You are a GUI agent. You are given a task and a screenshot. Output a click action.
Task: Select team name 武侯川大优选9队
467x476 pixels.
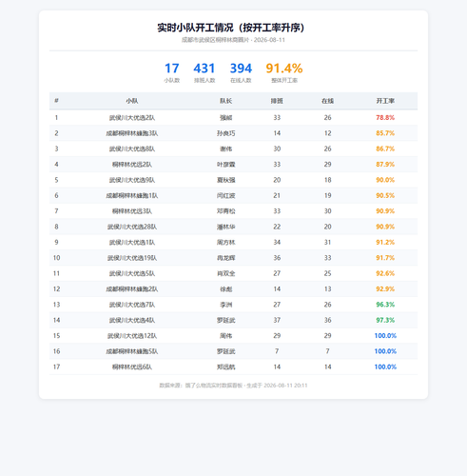(x=132, y=180)
